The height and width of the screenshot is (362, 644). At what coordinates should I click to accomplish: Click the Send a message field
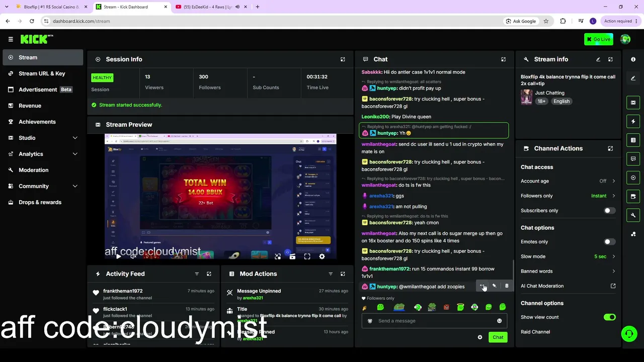[x=434, y=321]
